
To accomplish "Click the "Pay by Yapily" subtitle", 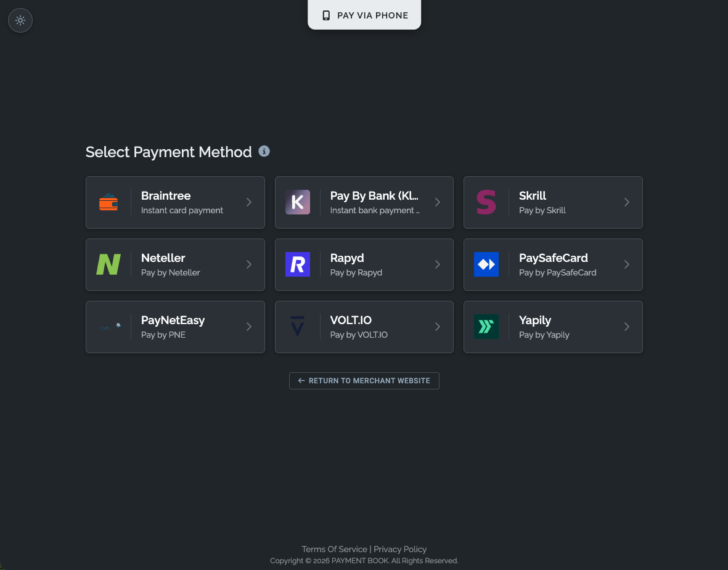I will point(544,335).
